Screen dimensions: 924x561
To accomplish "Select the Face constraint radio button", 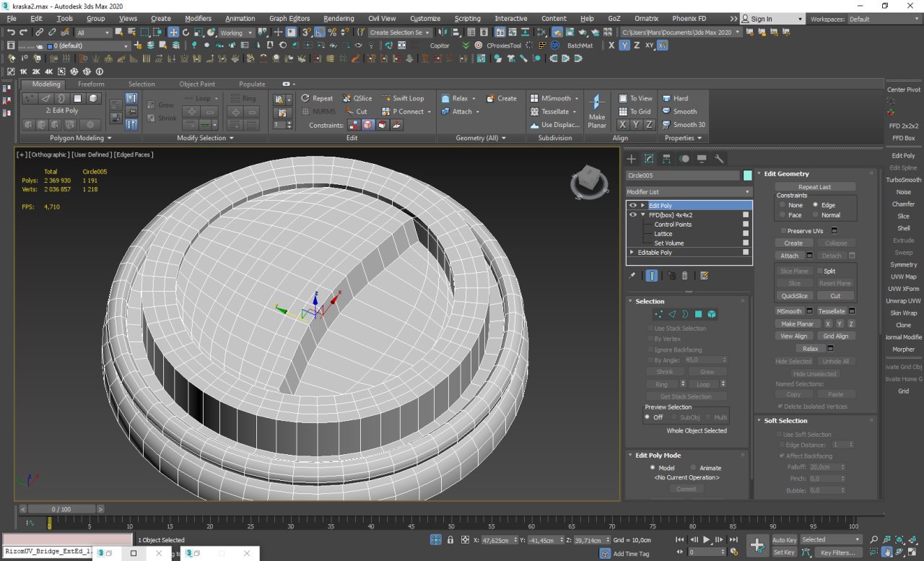I will tap(781, 214).
